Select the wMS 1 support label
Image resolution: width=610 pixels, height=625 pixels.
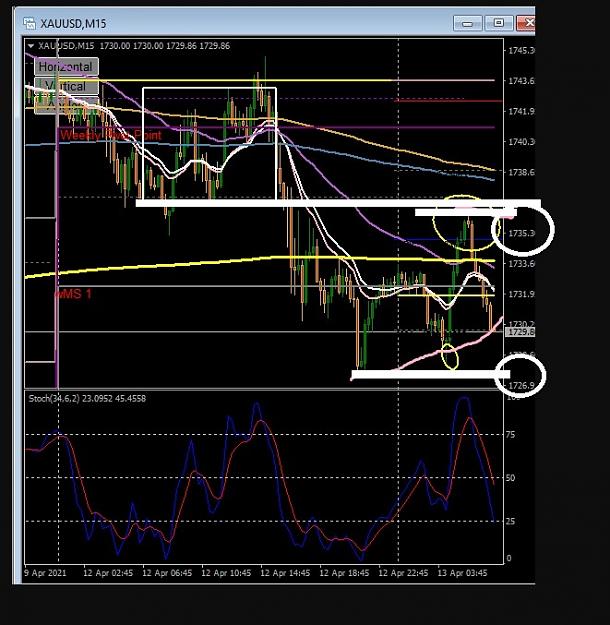point(73,294)
